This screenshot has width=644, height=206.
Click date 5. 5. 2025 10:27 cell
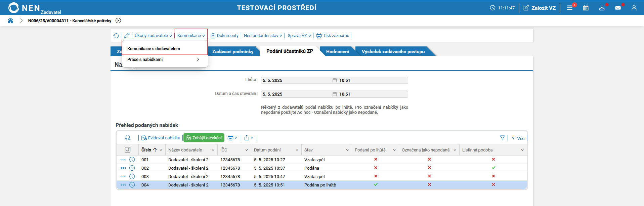pyautogui.click(x=269, y=160)
